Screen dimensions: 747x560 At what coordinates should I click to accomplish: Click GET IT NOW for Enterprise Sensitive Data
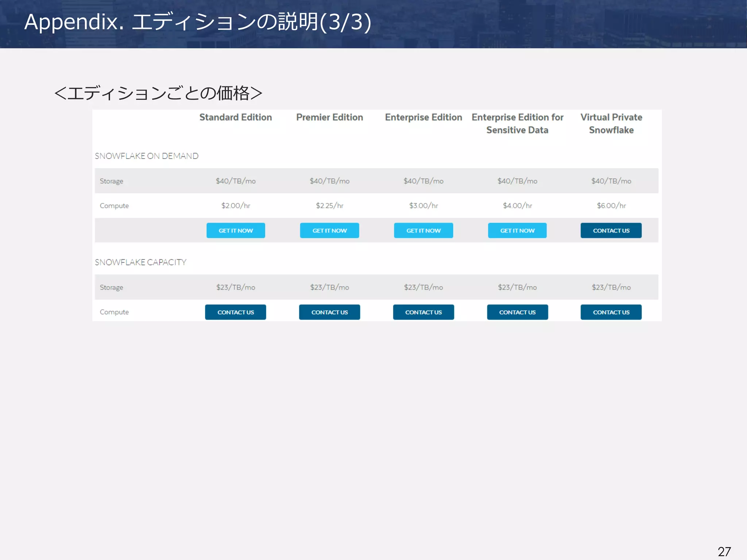tap(517, 230)
